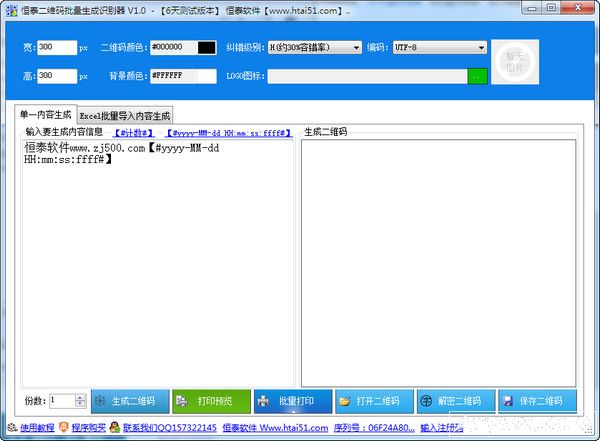600x441 pixels.
Task: Click the printer icon on 打印预览 button
Action: tap(182, 401)
